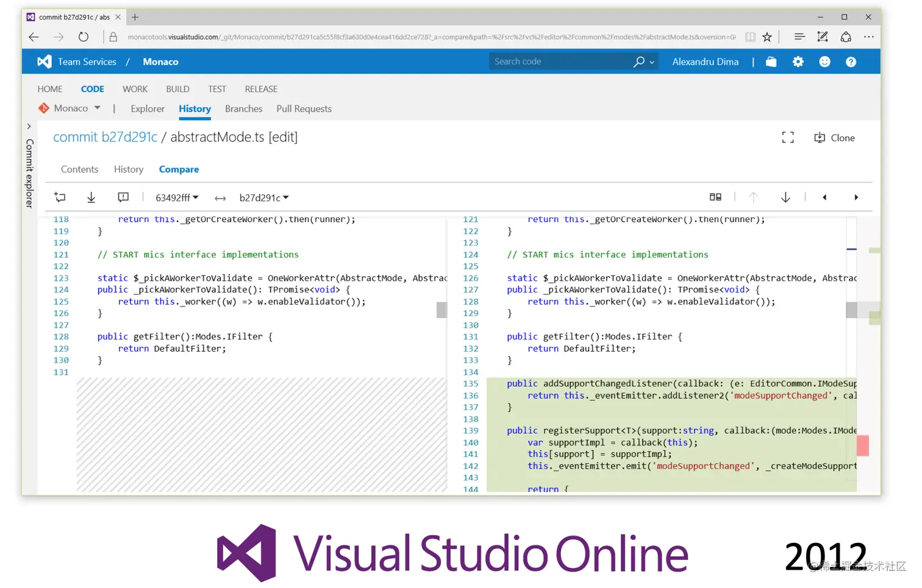Screen dimensions: 922x588
Task: Click the swap versions double-arrow
Action: pyautogui.click(x=220, y=198)
